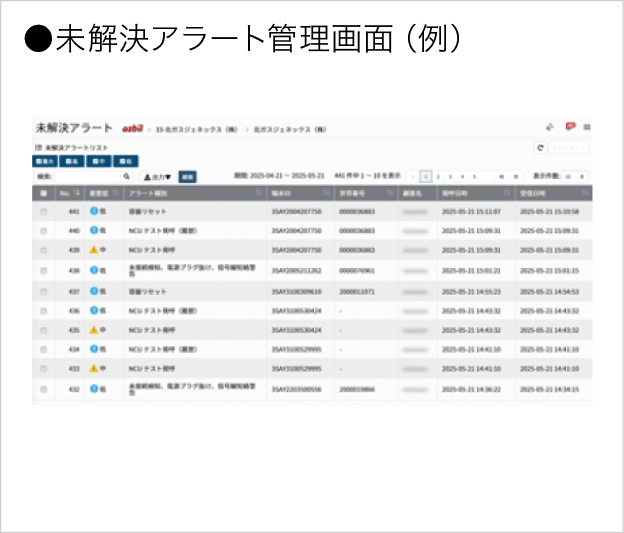Go to page 2 in pagination

[438, 176]
